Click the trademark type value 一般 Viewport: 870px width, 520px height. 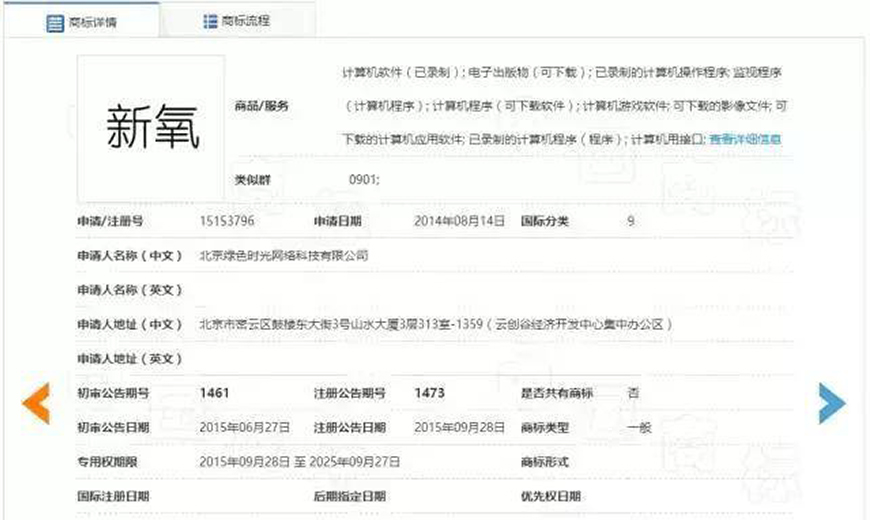[638, 427]
